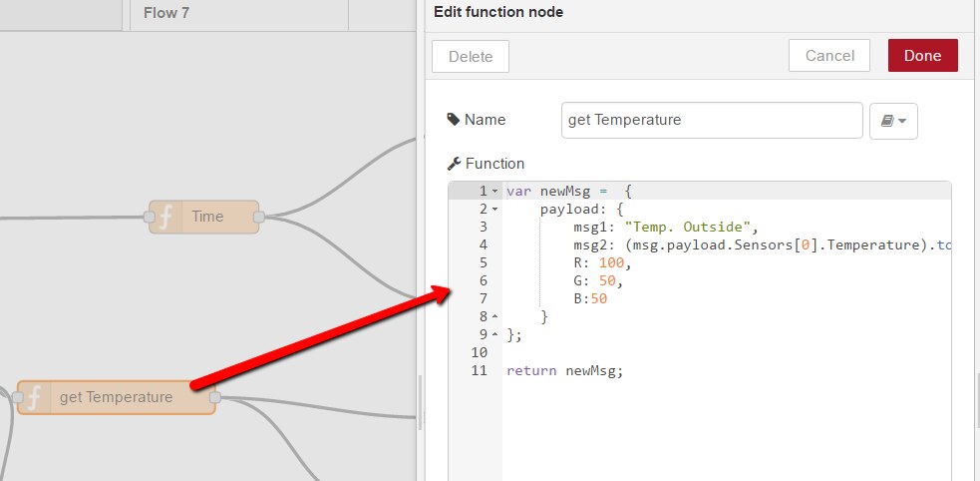This screenshot has width=980, height=481.
Task: Click the Edit function node title
Action: [498, 12]
